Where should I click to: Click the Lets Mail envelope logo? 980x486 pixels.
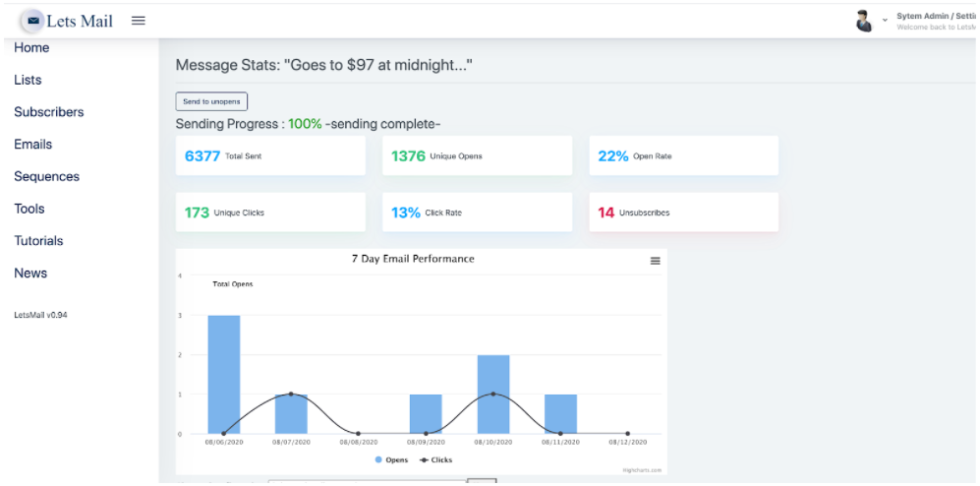33,21
